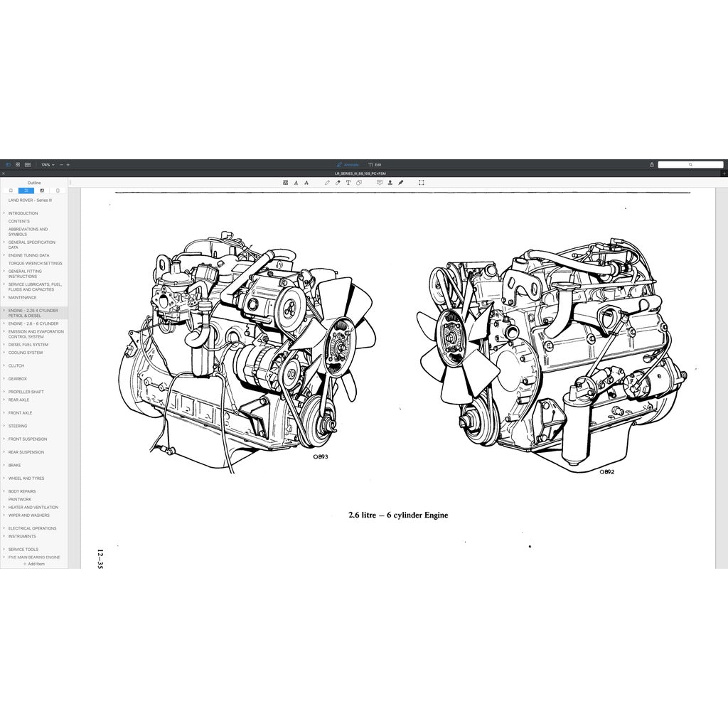
Task: Select the pencil drawing tool
Action: pos(328,183)
